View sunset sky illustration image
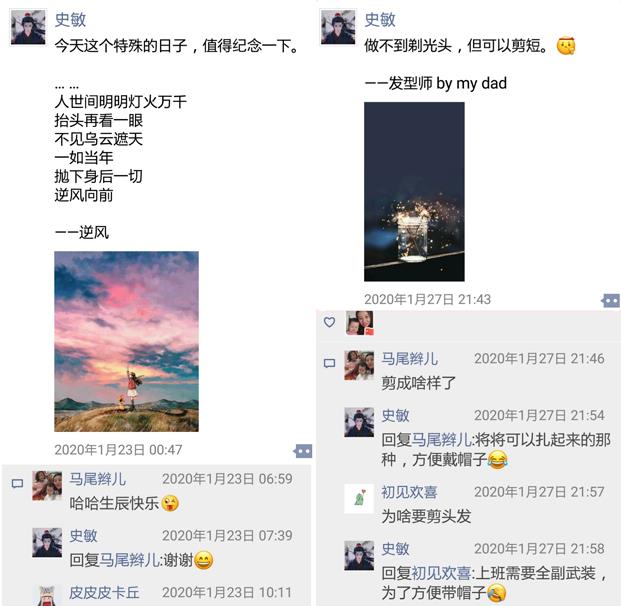Viewport: 621px width, 606px height. pyautogui.click(x=126, y=341)
